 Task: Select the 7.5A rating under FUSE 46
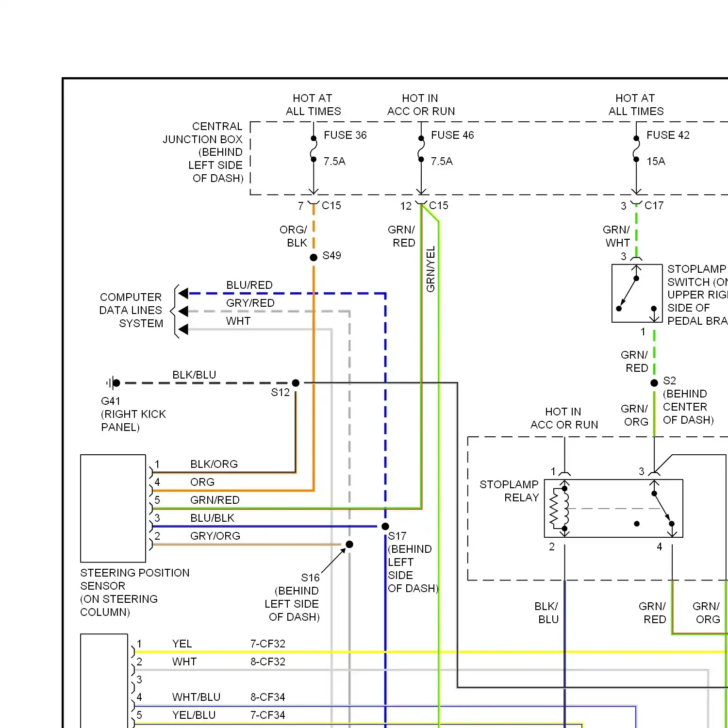click(442, 161)
